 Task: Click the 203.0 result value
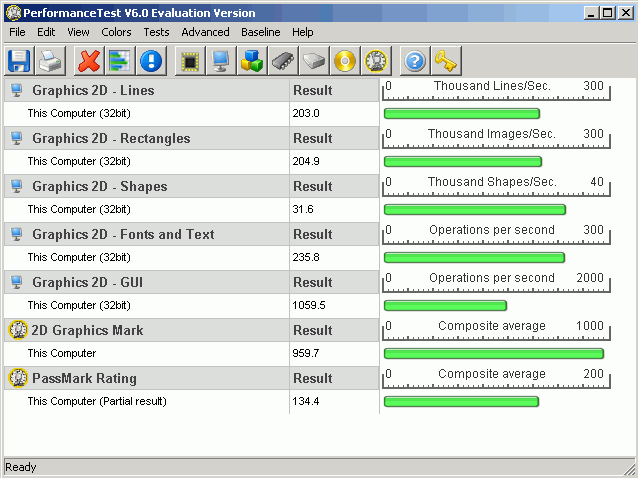306,113
